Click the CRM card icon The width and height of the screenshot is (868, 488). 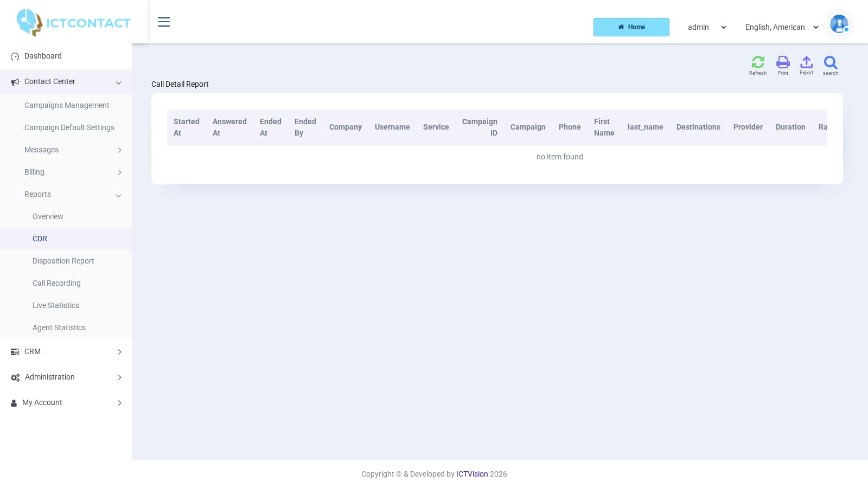[15, 352]
